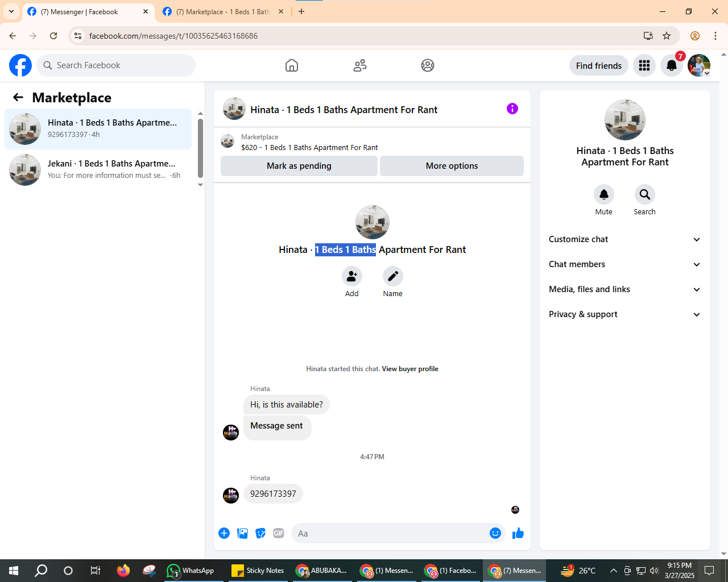Image resolution: width=728 pixels, height=582 pixels.
Task: Open the account profile picture menu
Action: pos(699,65)
